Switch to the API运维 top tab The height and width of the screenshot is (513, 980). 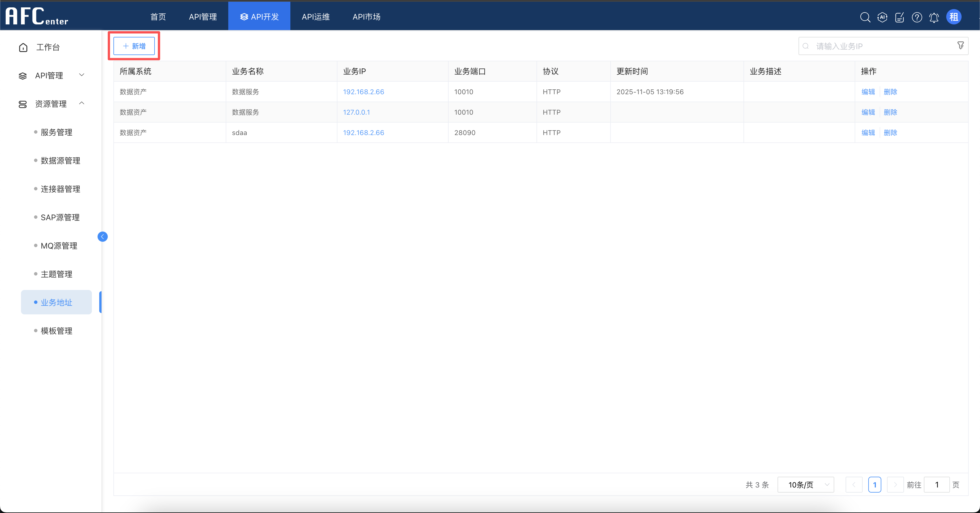(x=315, y=17)
